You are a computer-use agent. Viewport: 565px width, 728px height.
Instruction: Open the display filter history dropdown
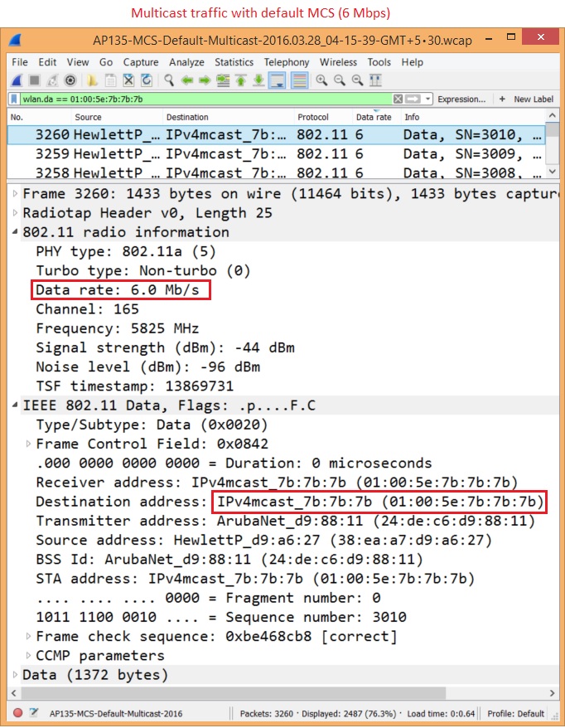point(427,99)
